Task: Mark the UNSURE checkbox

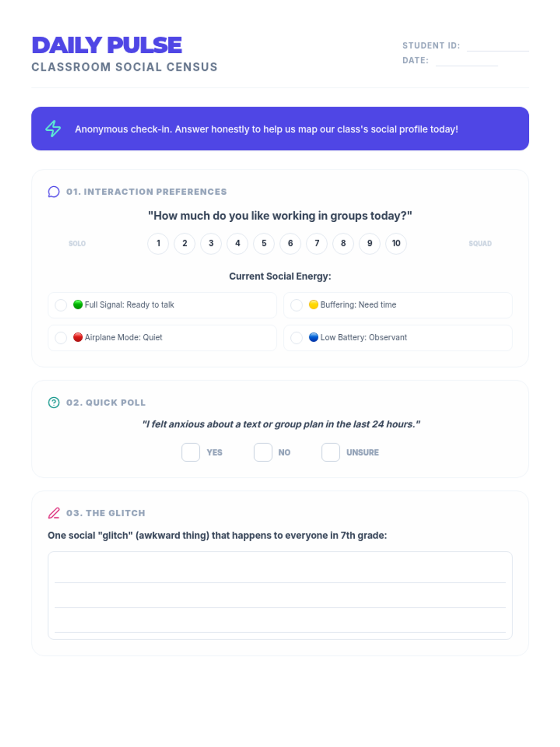Action: pyautogui.click(x=330, y=452)
